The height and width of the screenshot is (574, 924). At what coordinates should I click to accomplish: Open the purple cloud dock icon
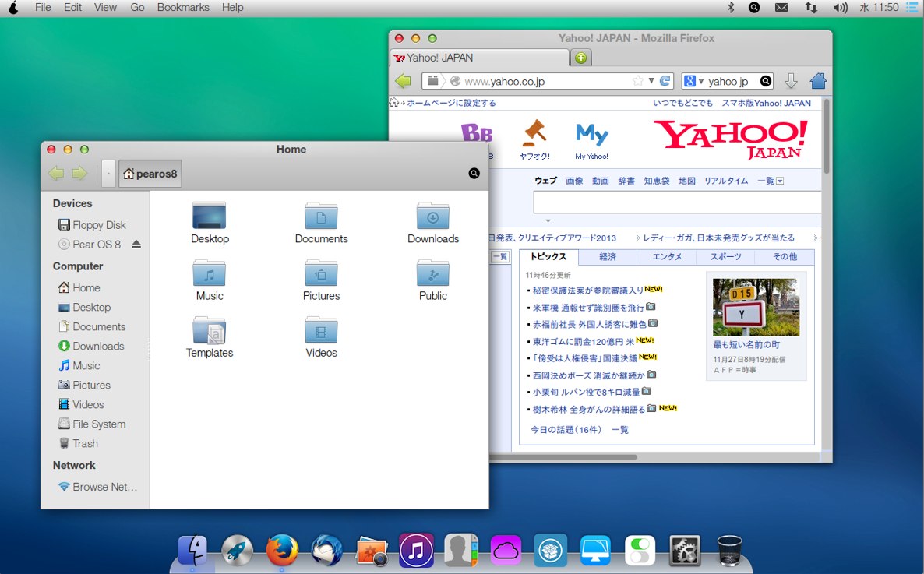point(506,551)
